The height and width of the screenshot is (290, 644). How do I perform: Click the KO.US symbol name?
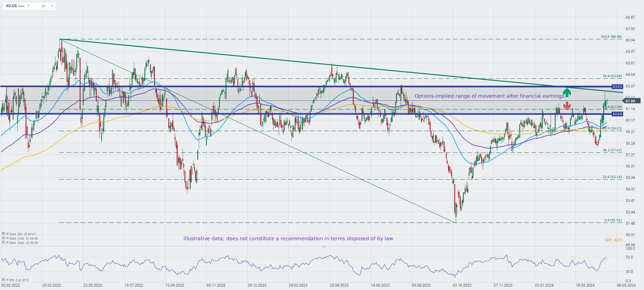[x=11, y=6]
